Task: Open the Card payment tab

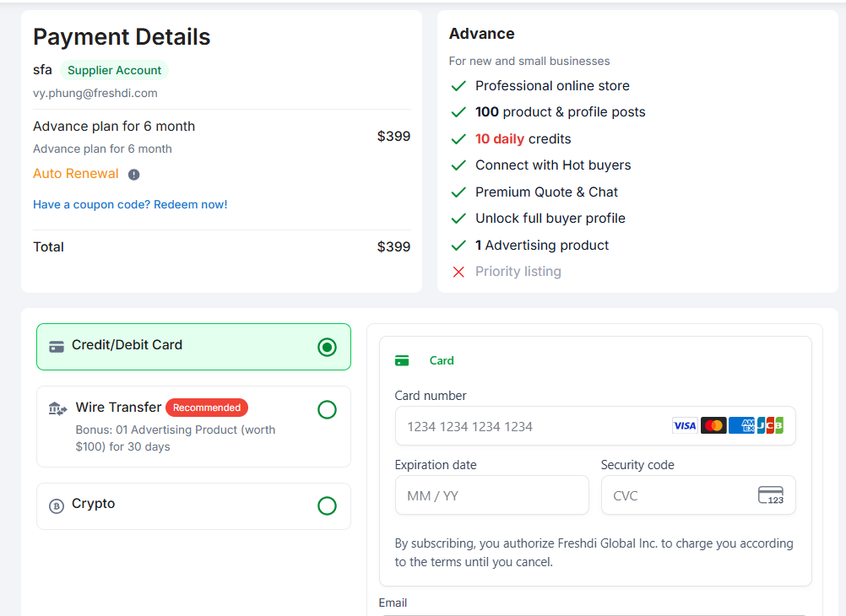Action: [441, 361]
